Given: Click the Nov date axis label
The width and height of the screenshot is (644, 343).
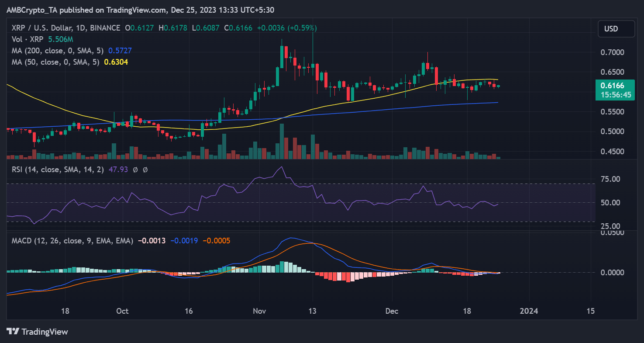Looking at the screenshot, I should pyautogui.click(x=259, y=311).
